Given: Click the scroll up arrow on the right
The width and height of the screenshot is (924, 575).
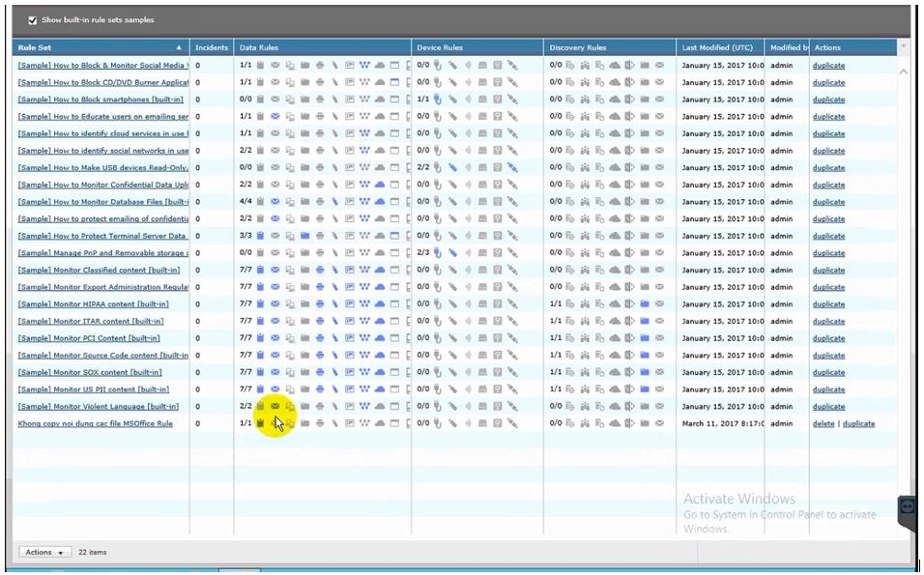Looking at the screenshot, I should click(x=904, y=72).
